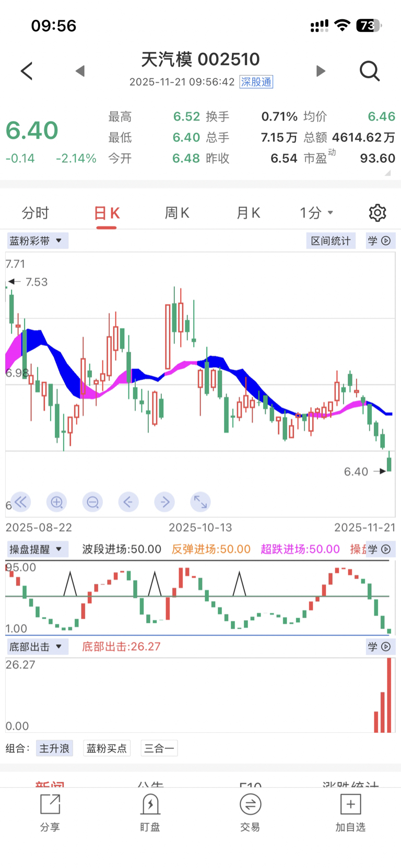The height and width of the screenshot is (868, 401).
Task: Switch to the 分时 tab
Action: point(36,213)
